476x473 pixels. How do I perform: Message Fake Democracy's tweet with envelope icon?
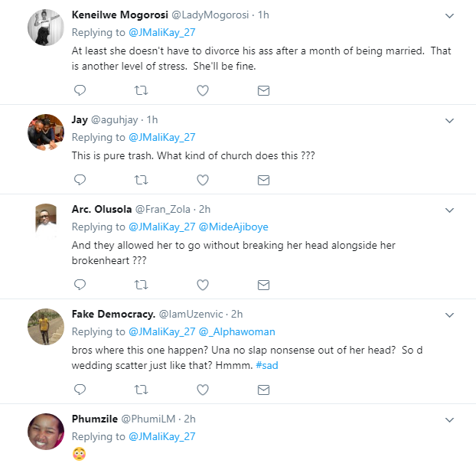pos(263,390)
